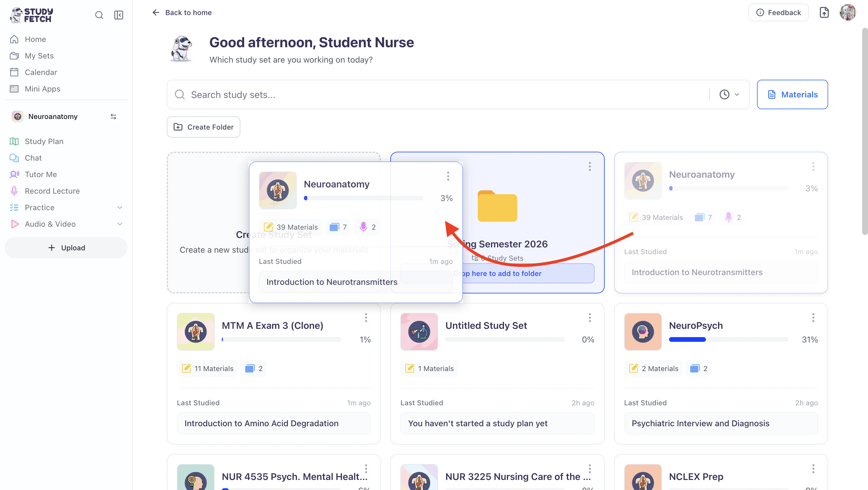The height and width of the screenshot is (490, 868).
Task: Click the Back to home link
Action: click(182, 12)
